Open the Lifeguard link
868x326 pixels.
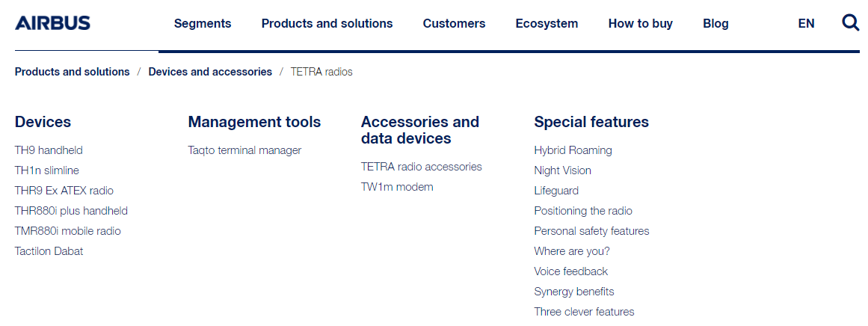tap(556, 191)
